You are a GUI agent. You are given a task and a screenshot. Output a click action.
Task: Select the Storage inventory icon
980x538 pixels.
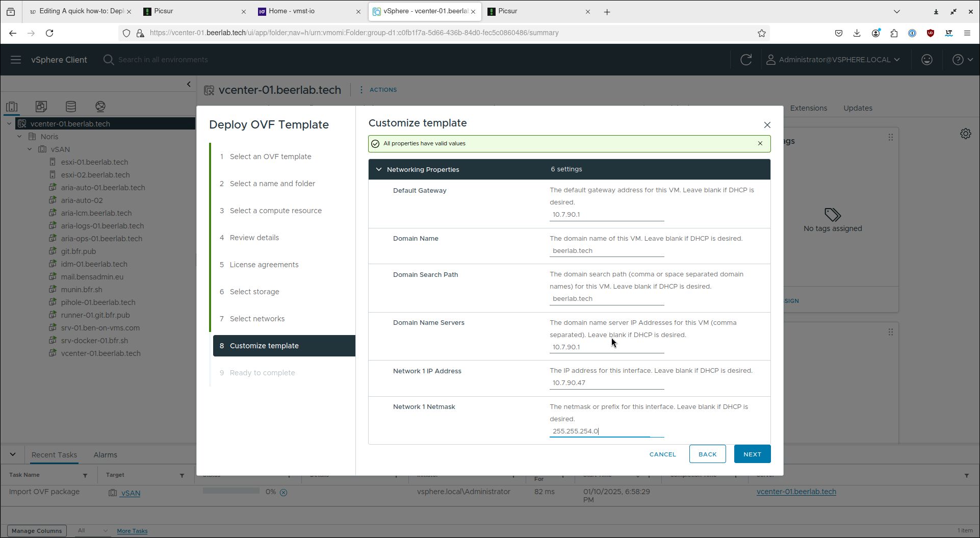(71, 107)
